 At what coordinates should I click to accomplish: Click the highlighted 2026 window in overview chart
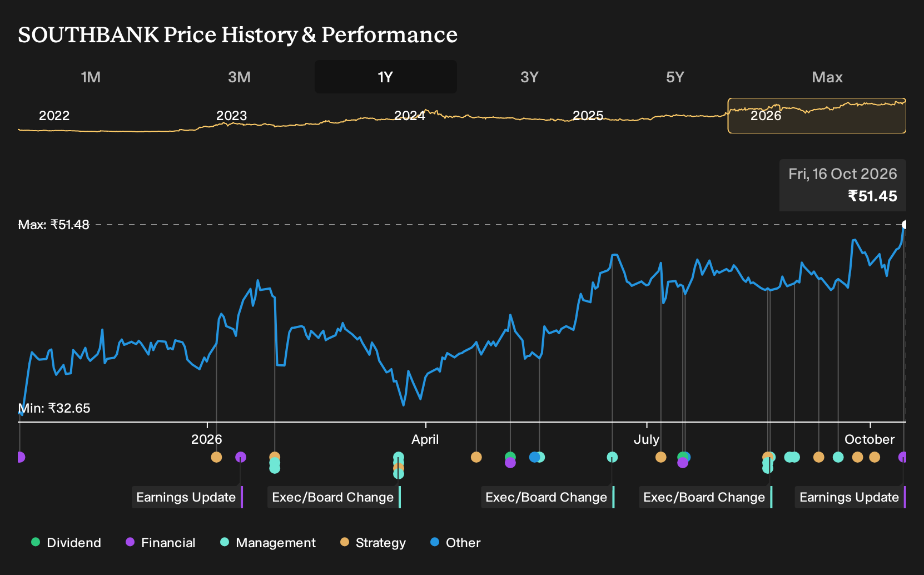817,116
